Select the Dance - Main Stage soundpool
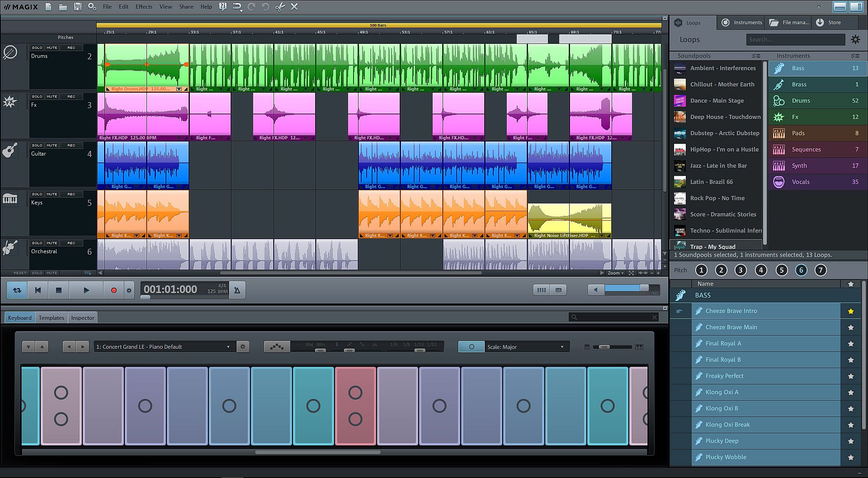Image resolution: width=868 pixels, height=478 pixels. 717,101
